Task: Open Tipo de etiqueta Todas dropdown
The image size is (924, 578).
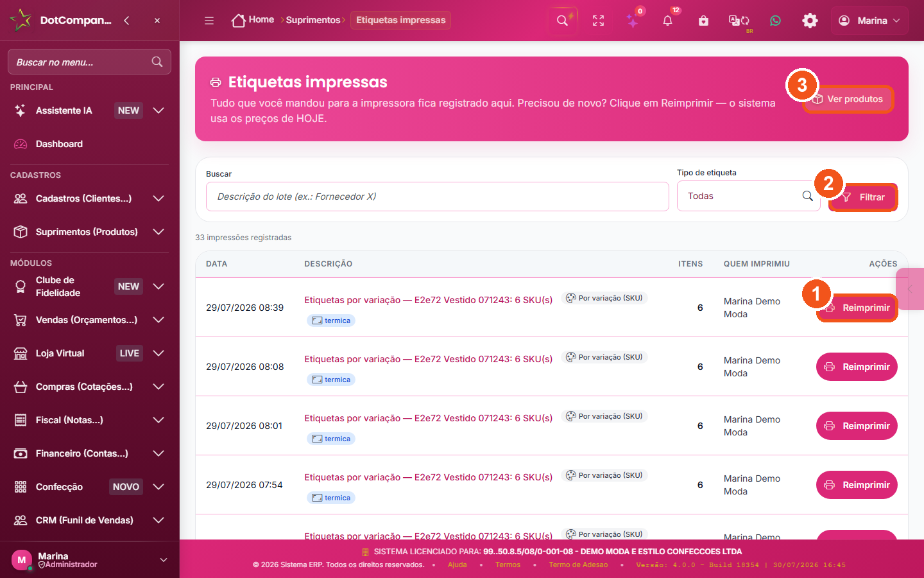Action: pyautogui.click(x=748, y=196)
